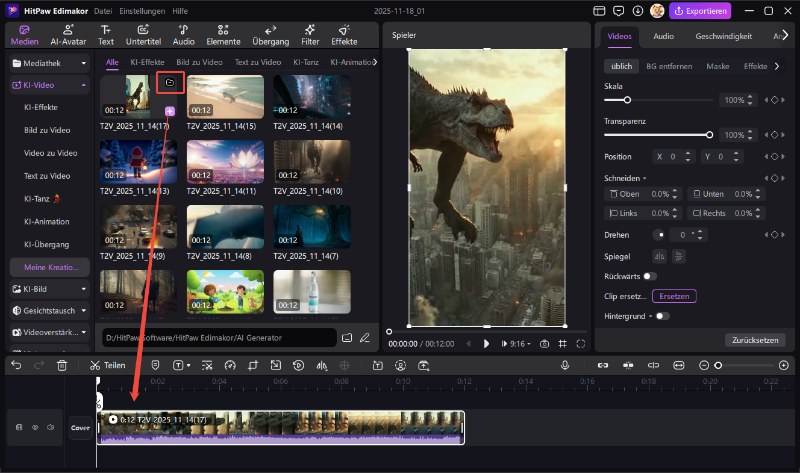Open the Hilfe menu
800x473 pixels.
coord(180,11)
